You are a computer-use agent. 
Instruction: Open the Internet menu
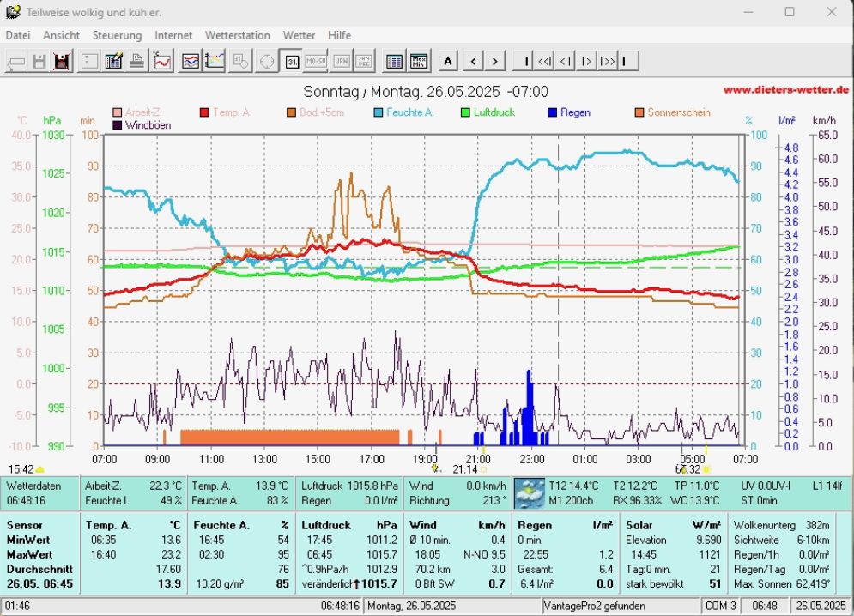coord(173,35)
